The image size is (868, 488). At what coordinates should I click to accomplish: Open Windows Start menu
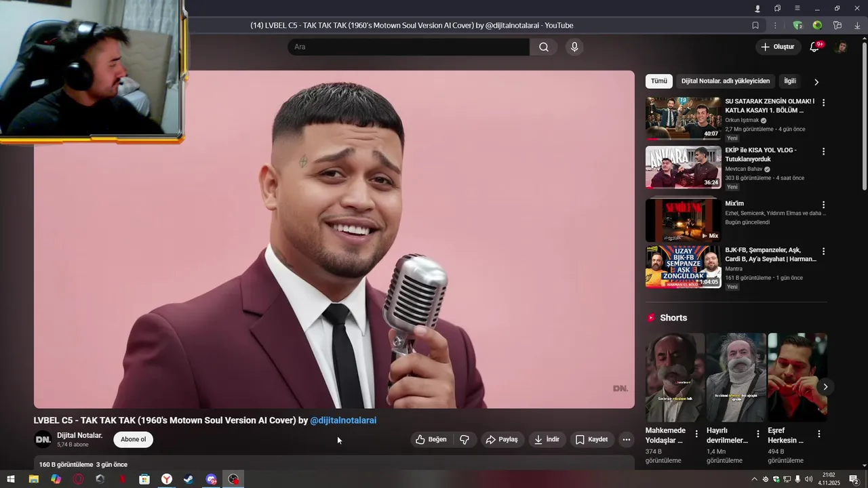[11, 479]
